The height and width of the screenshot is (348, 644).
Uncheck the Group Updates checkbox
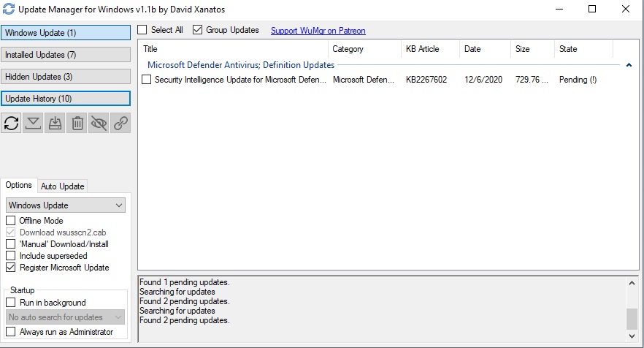tap(198, 30)
